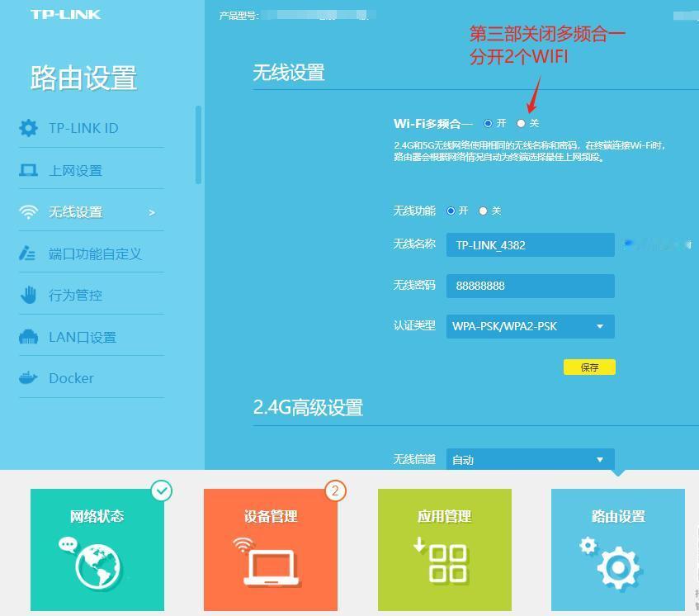The image size is (699, 616).
Task: Click the 路由设置 sidebar title
Action: point(83,78)
